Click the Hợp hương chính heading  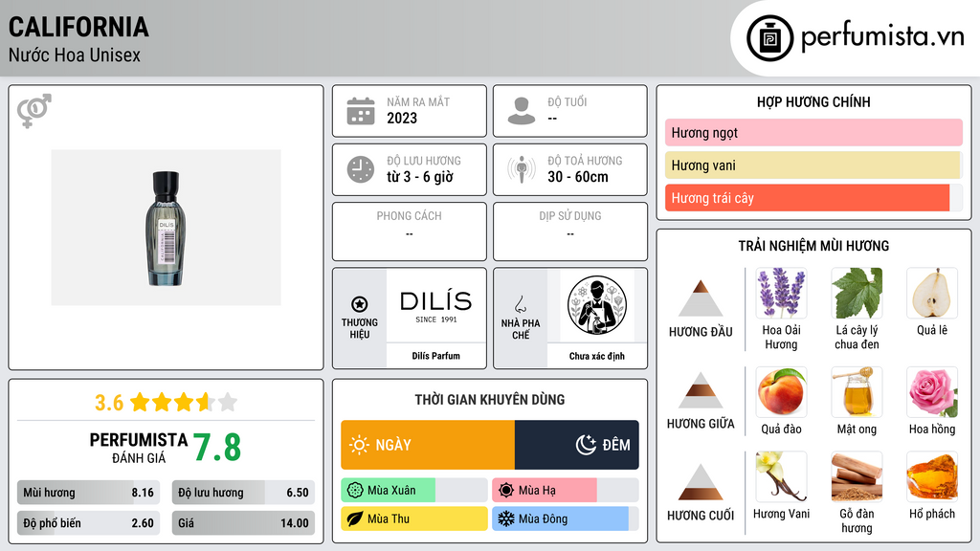pyautogui.click(x=813, y=101)
